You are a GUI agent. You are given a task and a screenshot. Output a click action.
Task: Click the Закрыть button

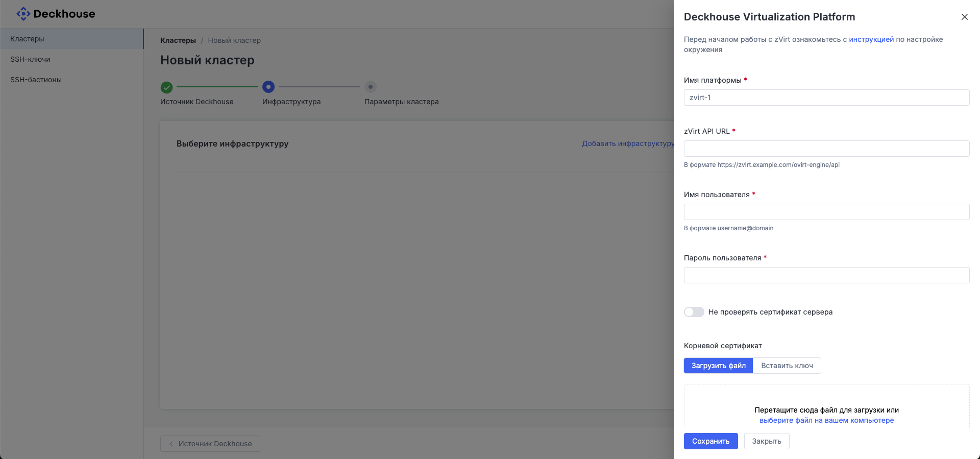(x=766, y=441)
